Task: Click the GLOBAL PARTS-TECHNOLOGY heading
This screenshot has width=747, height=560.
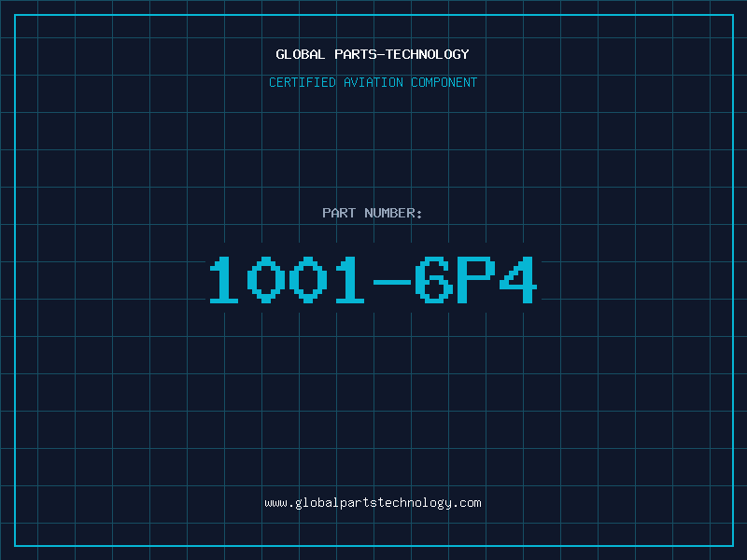Action: [373, 54]
